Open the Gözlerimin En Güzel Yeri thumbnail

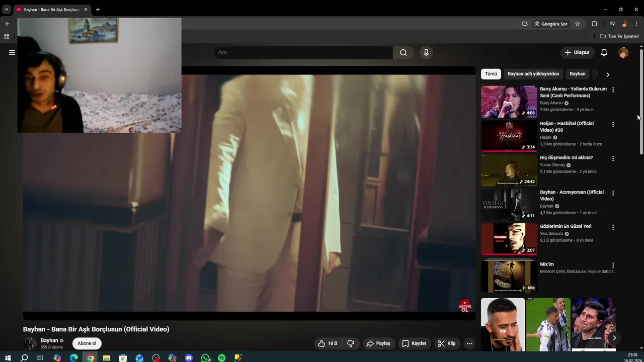coord(509,239)
